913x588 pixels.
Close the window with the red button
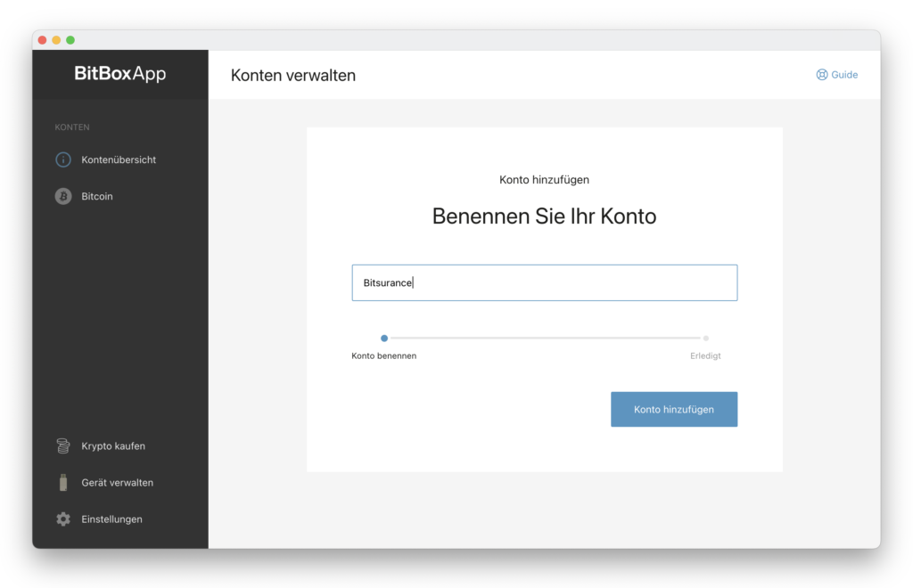click(42, 40)
